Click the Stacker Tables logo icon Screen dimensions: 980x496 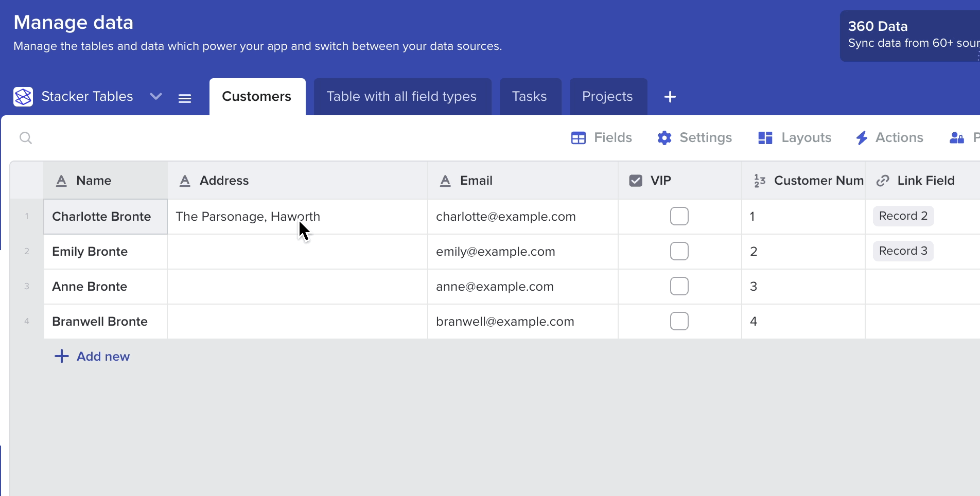pyautogui.click(x=23, y=97)
